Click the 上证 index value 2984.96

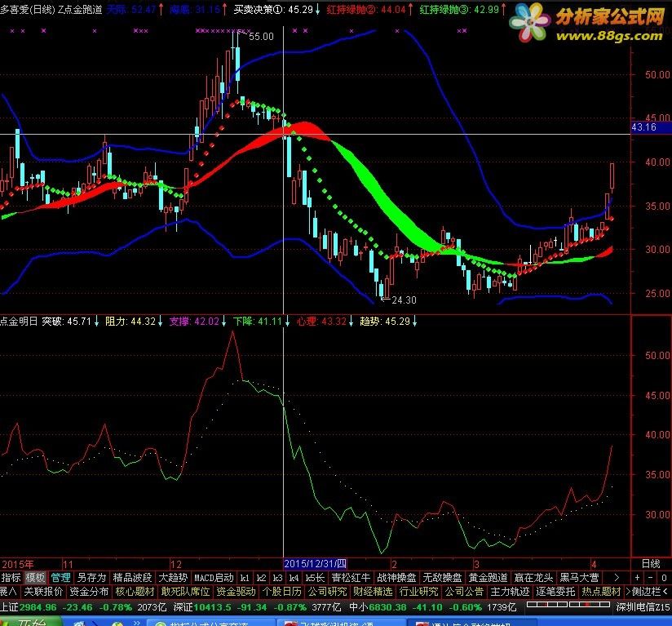(38, 607)
